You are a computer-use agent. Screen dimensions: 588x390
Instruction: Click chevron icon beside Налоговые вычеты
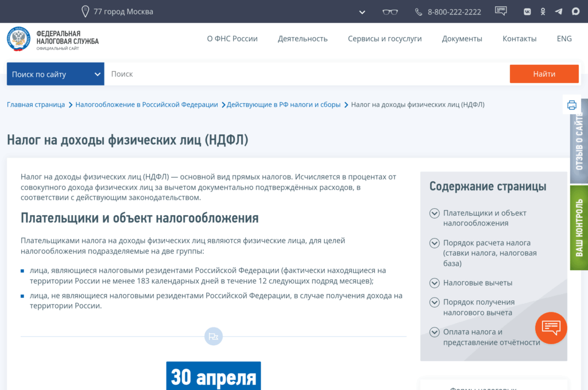[x=434, y=283]
